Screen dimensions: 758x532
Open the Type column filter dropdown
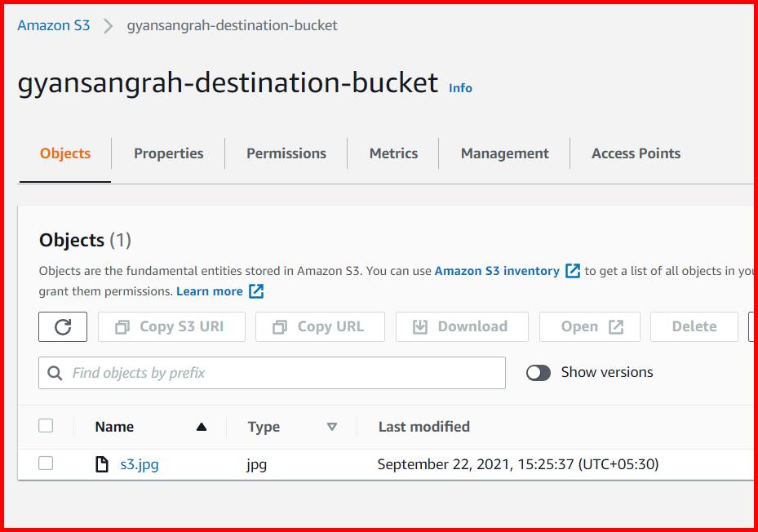point(332,426)
